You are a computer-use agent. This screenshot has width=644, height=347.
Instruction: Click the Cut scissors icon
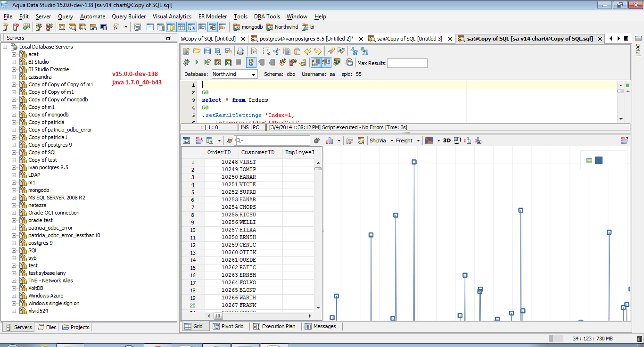coord(276,51)
